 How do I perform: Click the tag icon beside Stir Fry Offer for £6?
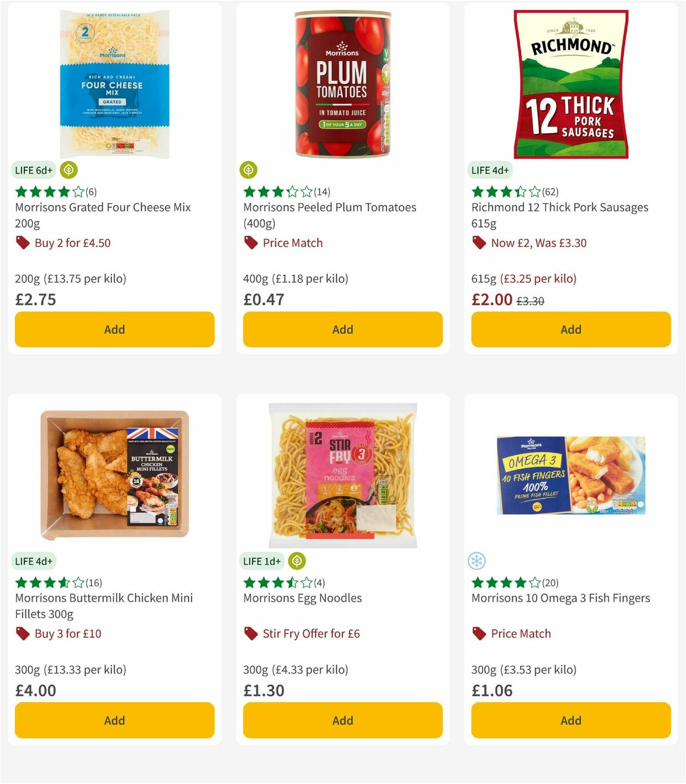point(250,634)
